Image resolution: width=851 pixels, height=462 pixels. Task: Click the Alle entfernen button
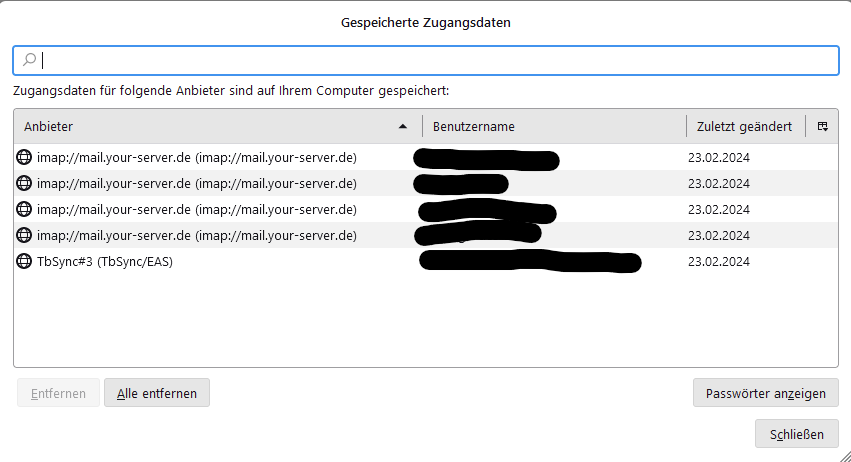click(x=157, y=393)
